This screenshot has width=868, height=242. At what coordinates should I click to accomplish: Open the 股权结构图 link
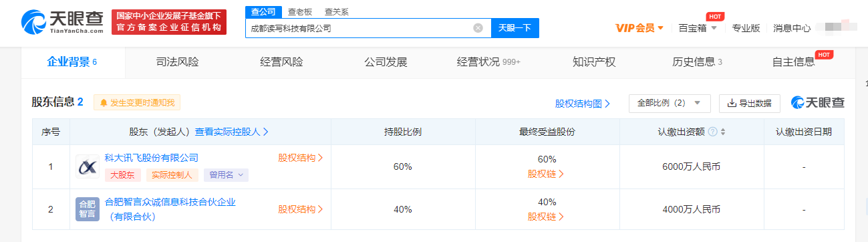[x=583, y=104]
